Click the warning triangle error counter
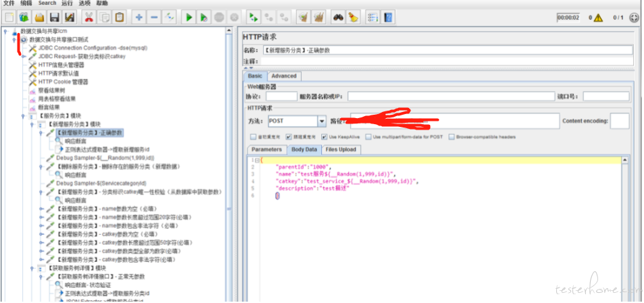Screen dimensions: 644x303 (x=598, y=18)
